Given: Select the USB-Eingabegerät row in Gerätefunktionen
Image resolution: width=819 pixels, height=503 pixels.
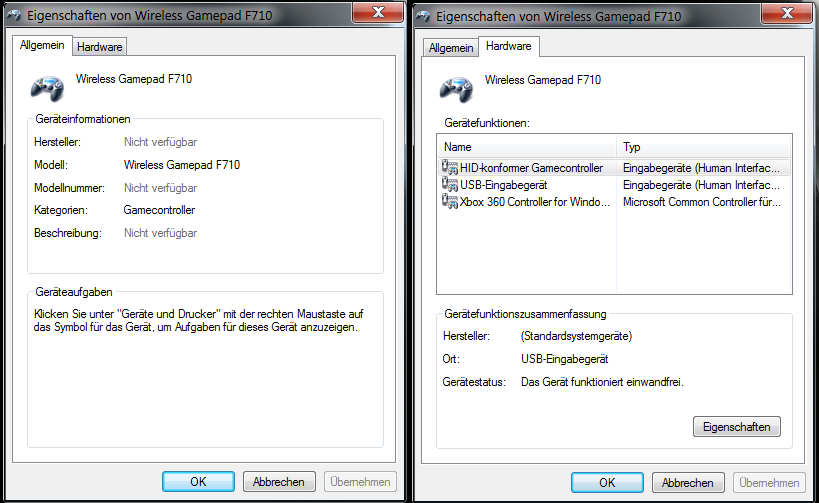Looking at the screenshot, I should 504,185.
